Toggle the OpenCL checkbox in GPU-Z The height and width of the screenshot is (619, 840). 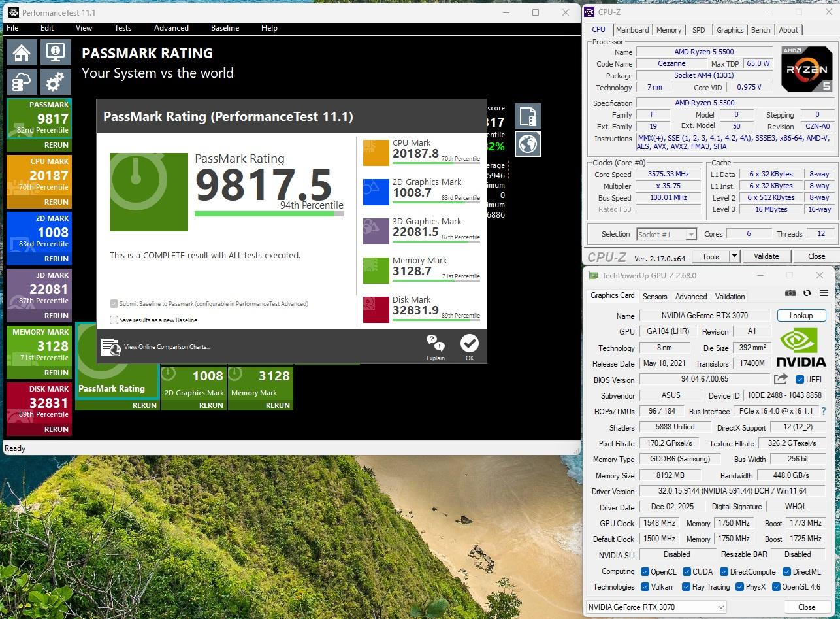[645, 572]
